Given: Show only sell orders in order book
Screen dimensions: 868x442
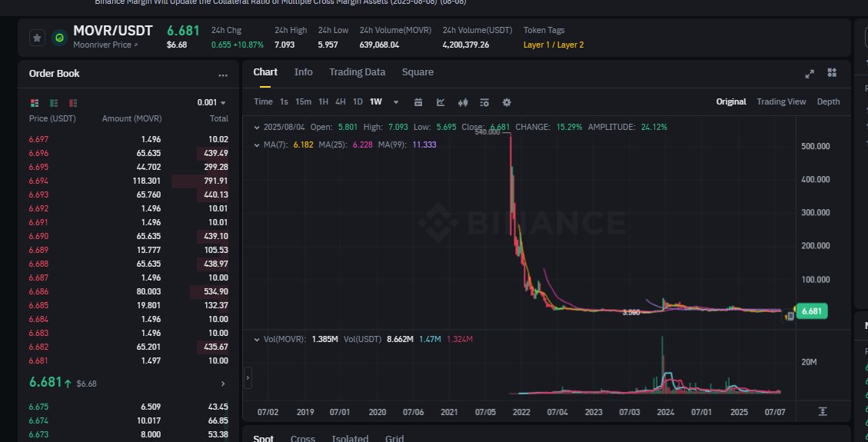Looking at the screenshot, I should tap(72, 103).
